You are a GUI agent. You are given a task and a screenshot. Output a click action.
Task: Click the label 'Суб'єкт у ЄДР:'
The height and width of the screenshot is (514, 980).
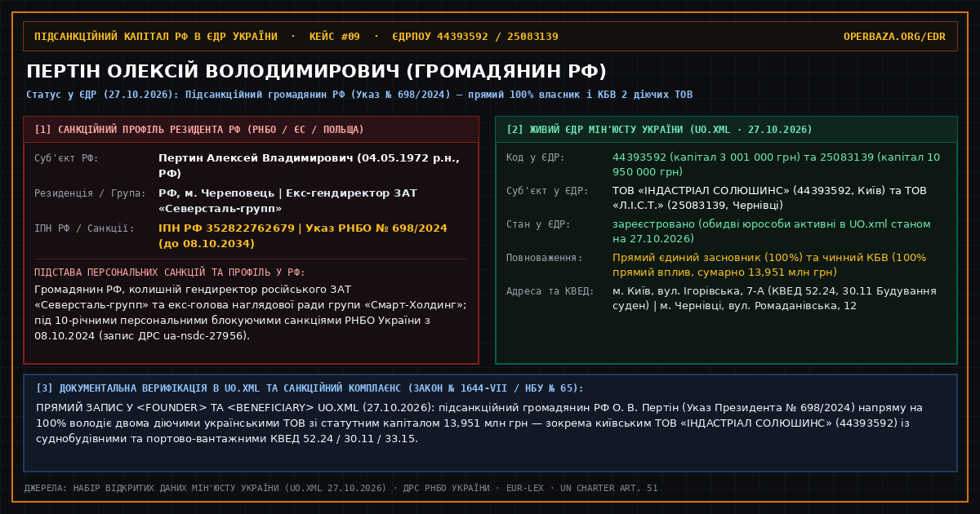pyautogui.click(x=547, y=191)
